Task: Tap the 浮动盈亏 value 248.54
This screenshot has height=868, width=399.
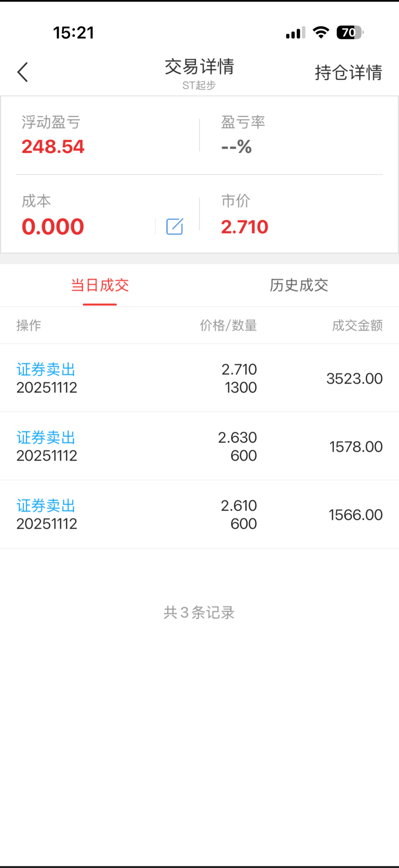Action: pyautogui.click(x=53, y=147)
